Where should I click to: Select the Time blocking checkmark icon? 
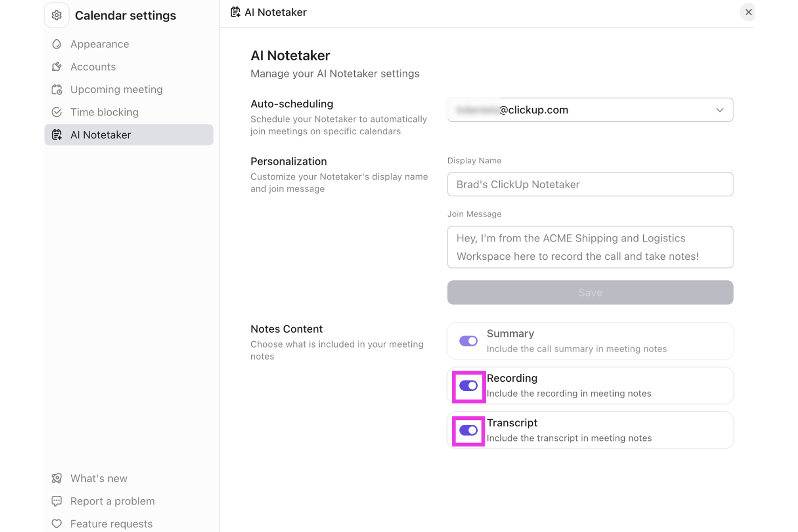57,112
